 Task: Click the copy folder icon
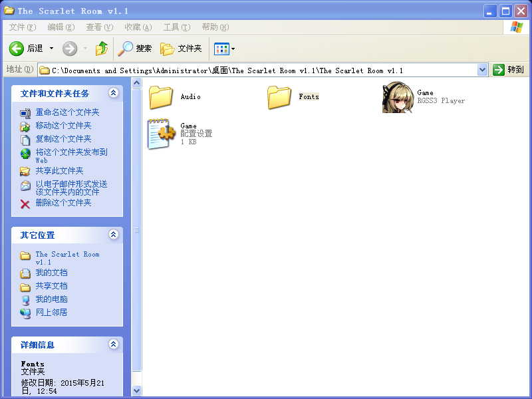tap(25, 140)
